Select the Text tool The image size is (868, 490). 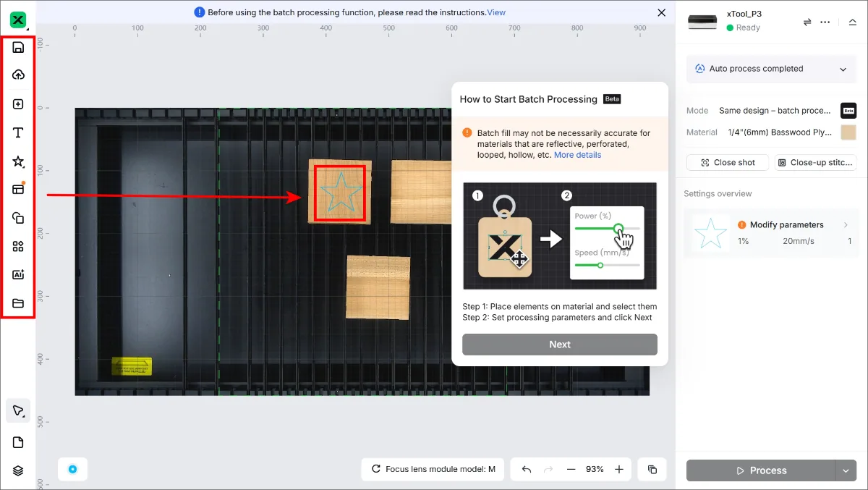point(19,132)
